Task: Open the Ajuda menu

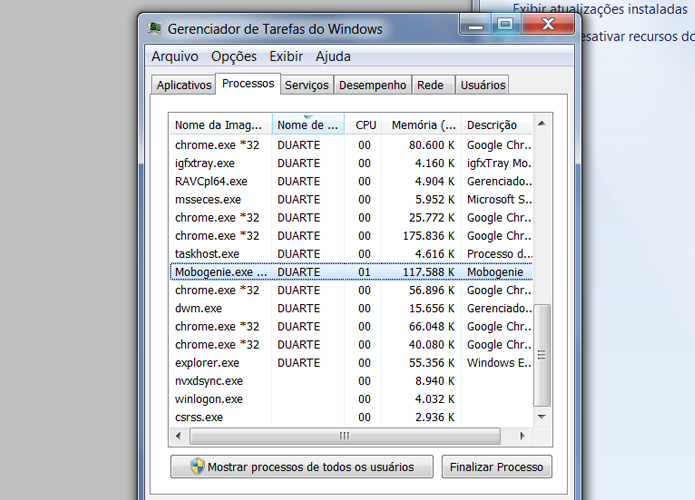Action: click(333, 56)
